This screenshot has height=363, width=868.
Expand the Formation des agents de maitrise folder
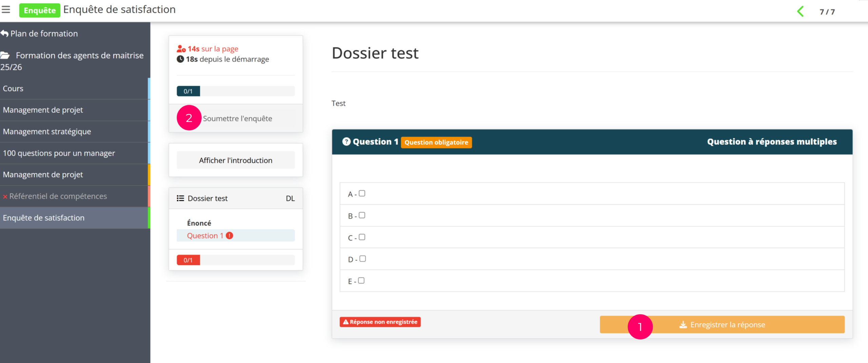[x=79, y=56]
